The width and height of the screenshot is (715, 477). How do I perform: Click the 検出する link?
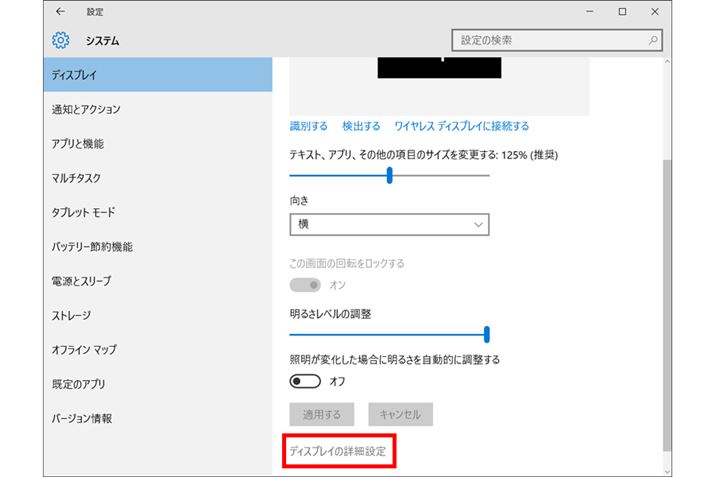[x=361, y=126]
